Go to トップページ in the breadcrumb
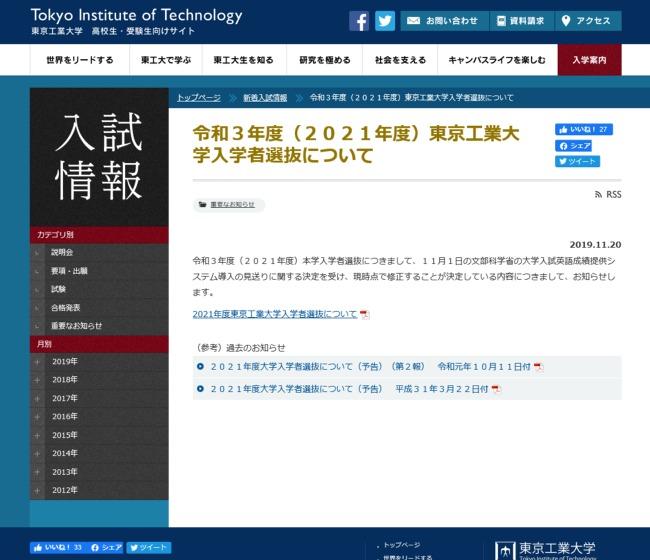Screen dimensions: 650x560 coord(199,98)
